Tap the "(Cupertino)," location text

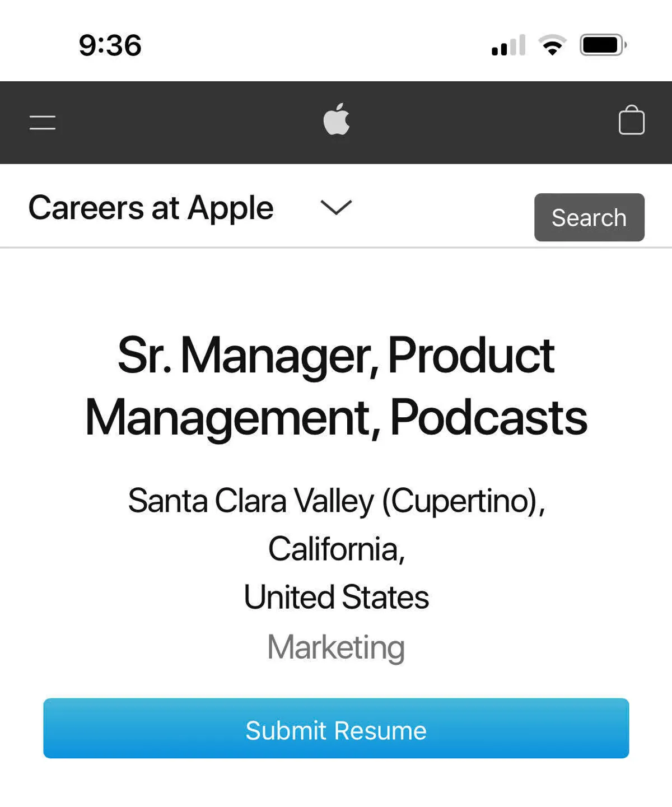tap(463, 501)
